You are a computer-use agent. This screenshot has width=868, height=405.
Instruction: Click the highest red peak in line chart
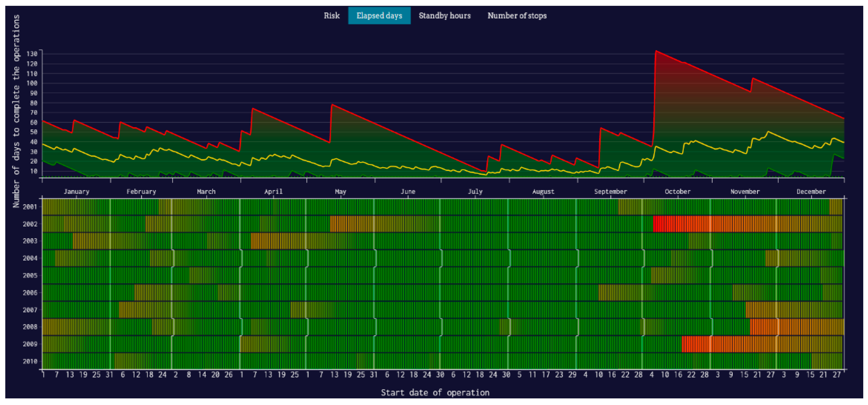point(656,52)
